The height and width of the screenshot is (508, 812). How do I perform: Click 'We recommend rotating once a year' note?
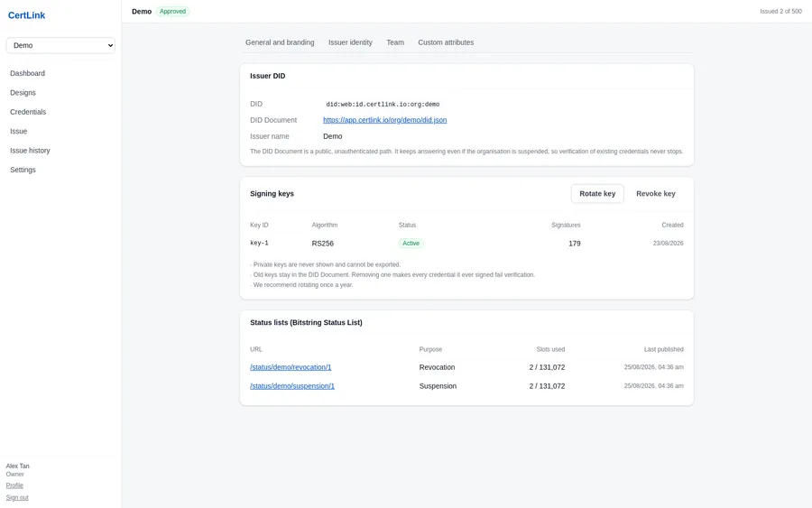[x=301, y=285]
